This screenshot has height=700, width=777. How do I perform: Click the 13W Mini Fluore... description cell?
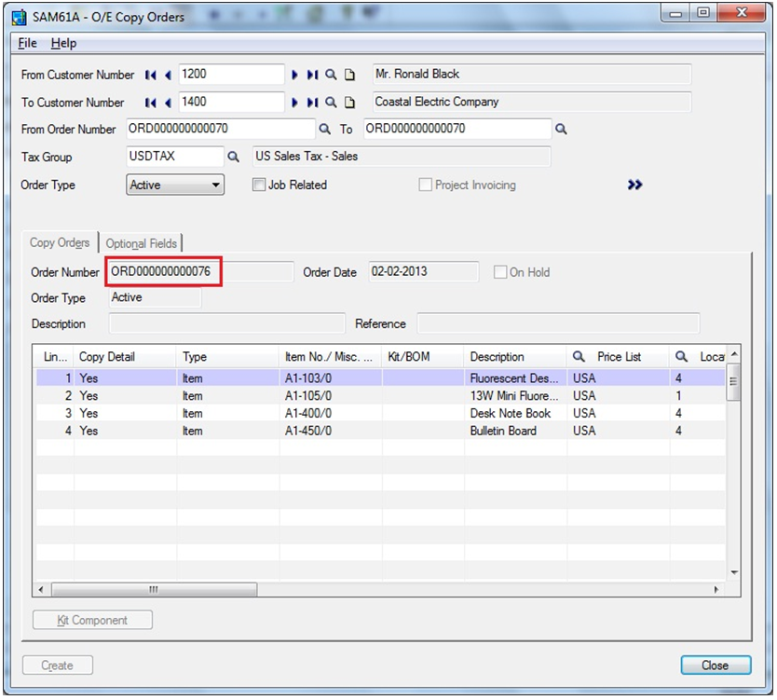click(x=515, y=395)
